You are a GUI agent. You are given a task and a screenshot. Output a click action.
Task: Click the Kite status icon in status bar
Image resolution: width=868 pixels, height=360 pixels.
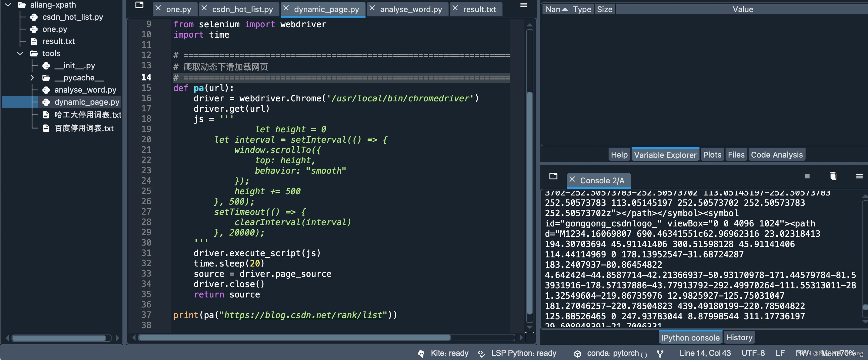421,353
